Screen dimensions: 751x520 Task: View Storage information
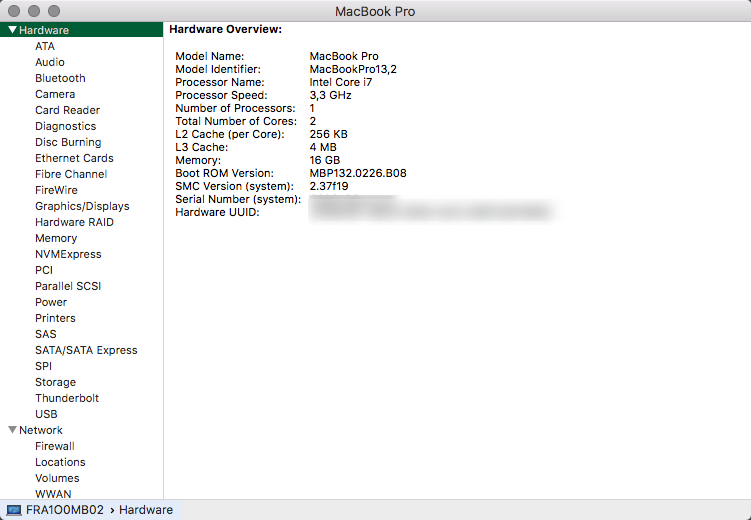click(56, 382)
